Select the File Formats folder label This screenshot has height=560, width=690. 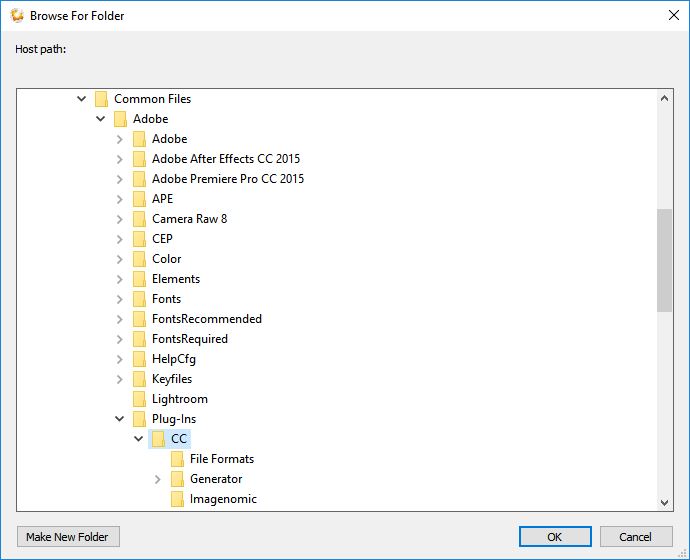222,459
